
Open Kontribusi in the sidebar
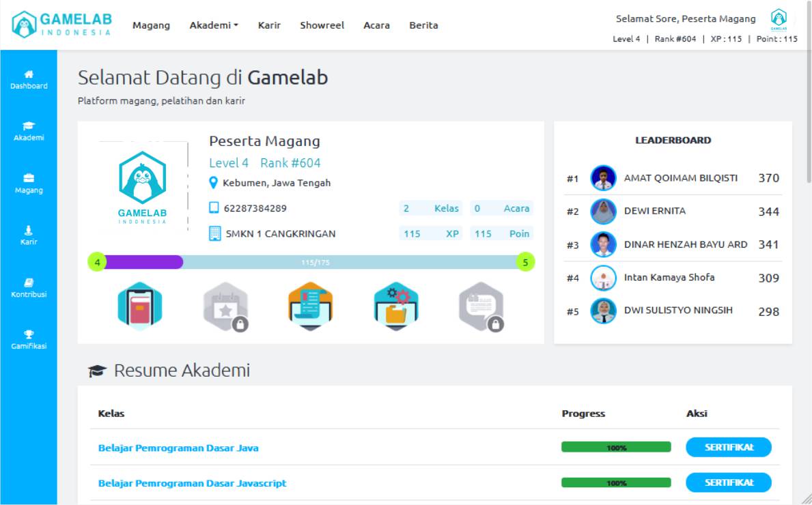[29, 288]
